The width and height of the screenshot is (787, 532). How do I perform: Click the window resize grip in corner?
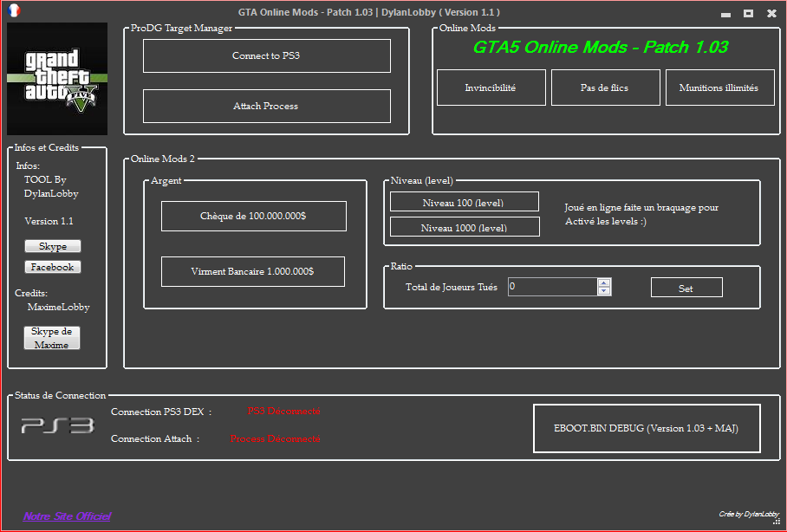coord(777,522)
